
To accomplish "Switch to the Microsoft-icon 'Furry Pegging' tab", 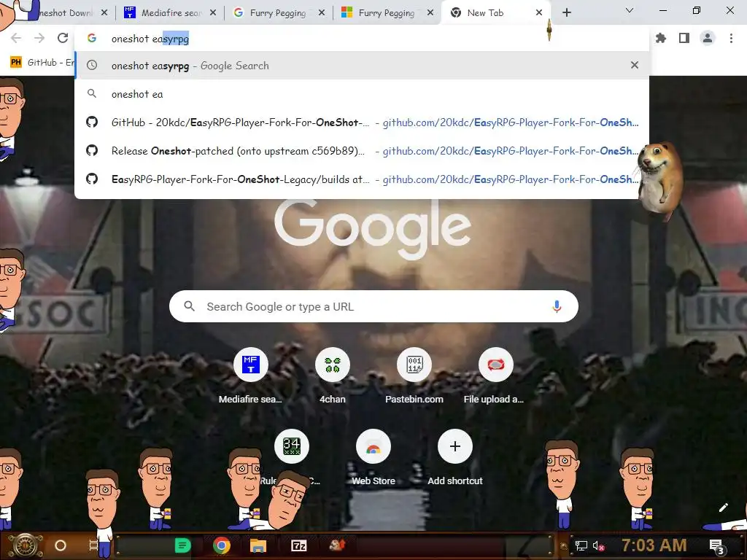I will (x=386, y=13).
